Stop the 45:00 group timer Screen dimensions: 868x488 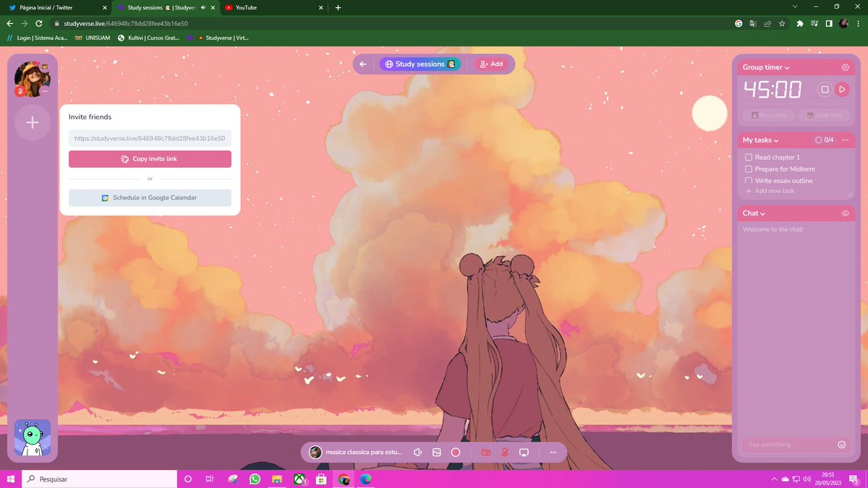click(825, 90)
